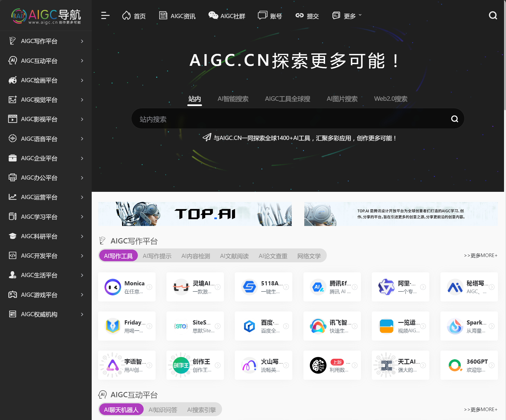
Task: Select the AI文献阅读 category tab
Action: click(x=234, y=256)
